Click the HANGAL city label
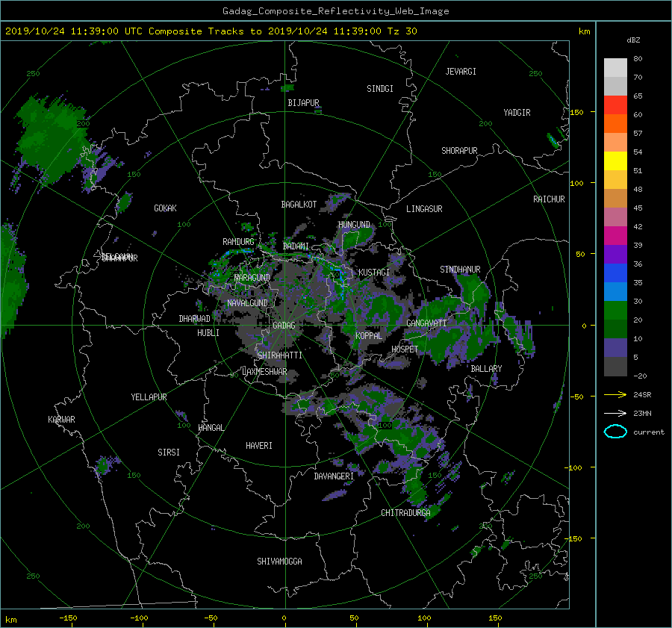The width and height of the screenshot is (672, 628). tap(211, 428)
